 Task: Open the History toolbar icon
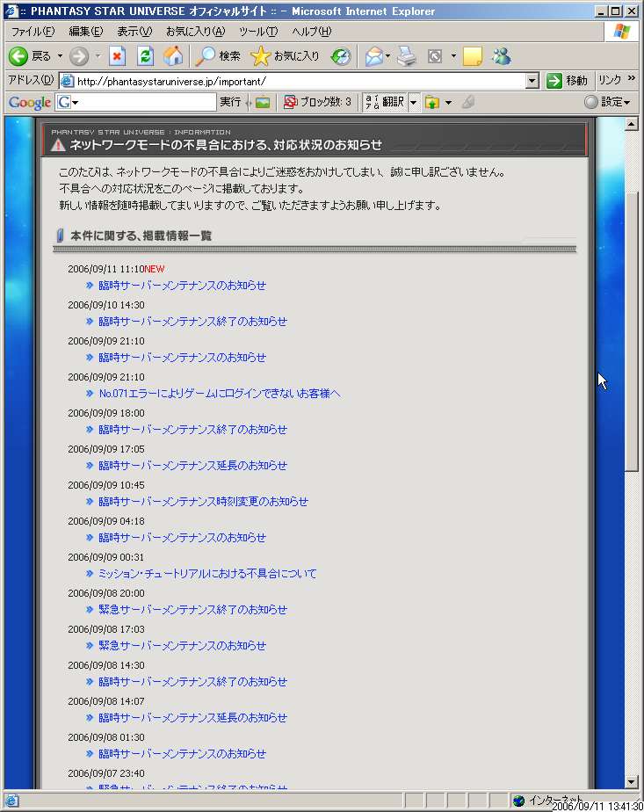pos(341,56)
